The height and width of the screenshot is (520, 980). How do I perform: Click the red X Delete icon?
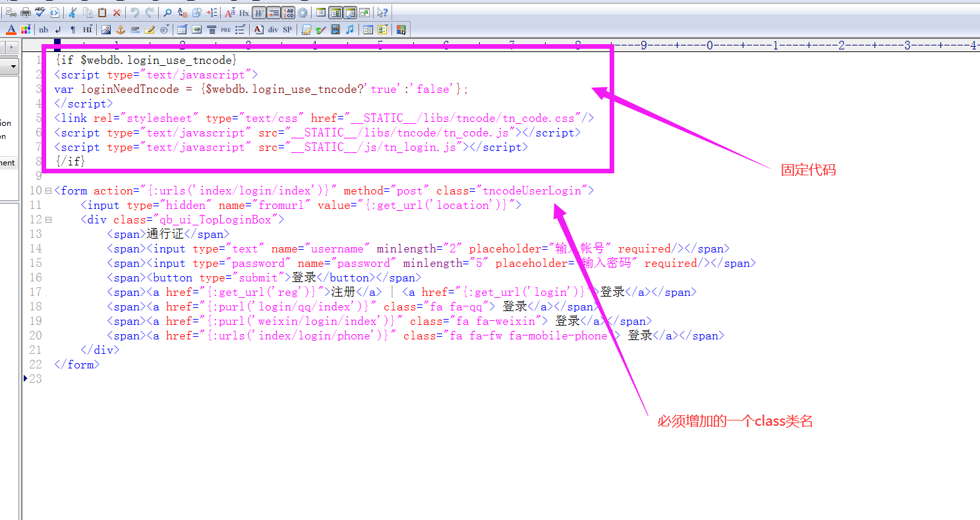(x=117, y=13)
